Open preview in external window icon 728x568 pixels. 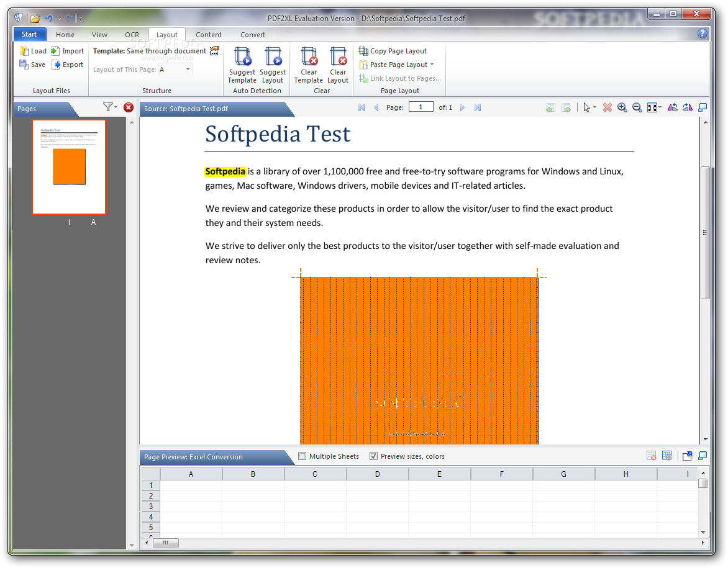(687, 456)
